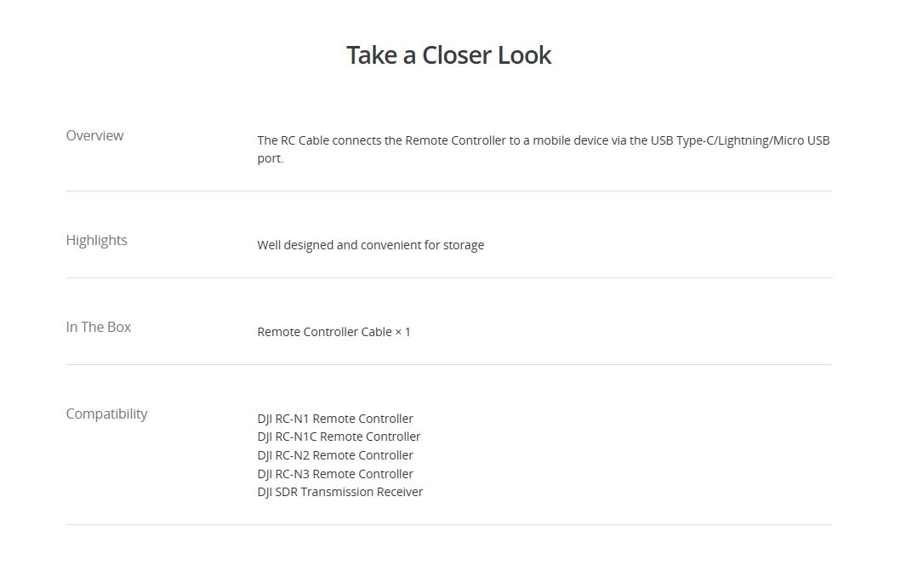918x588 pixels.
Task: Click the "Take a Closer Look" heading
Action: click(448, 55)
